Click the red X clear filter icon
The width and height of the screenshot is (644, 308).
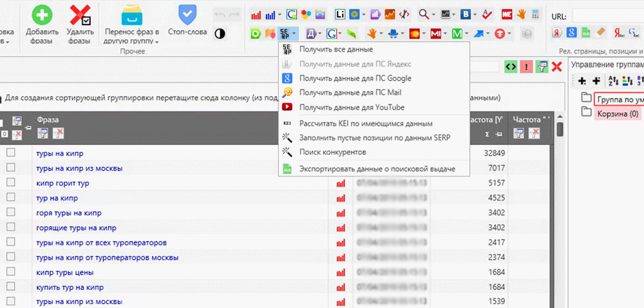click(x=556, y=66)
